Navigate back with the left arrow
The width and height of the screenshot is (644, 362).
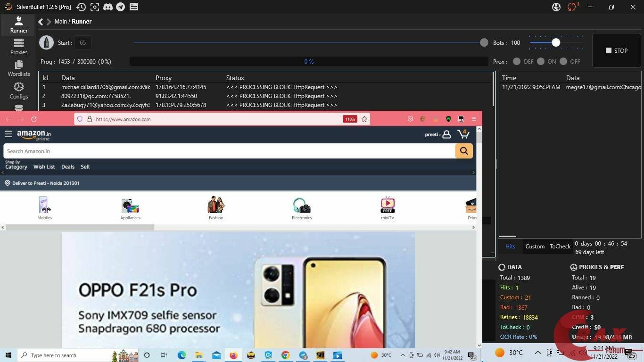41,22
